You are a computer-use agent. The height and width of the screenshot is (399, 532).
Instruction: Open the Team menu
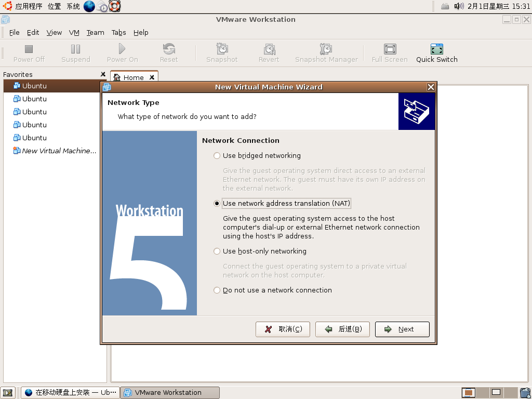point(96,33)
